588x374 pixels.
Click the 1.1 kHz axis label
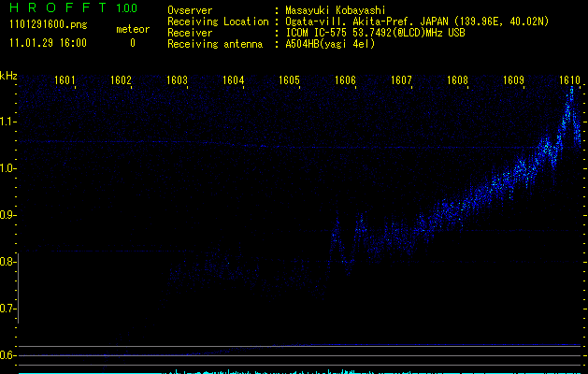click(x=7, y=122)
